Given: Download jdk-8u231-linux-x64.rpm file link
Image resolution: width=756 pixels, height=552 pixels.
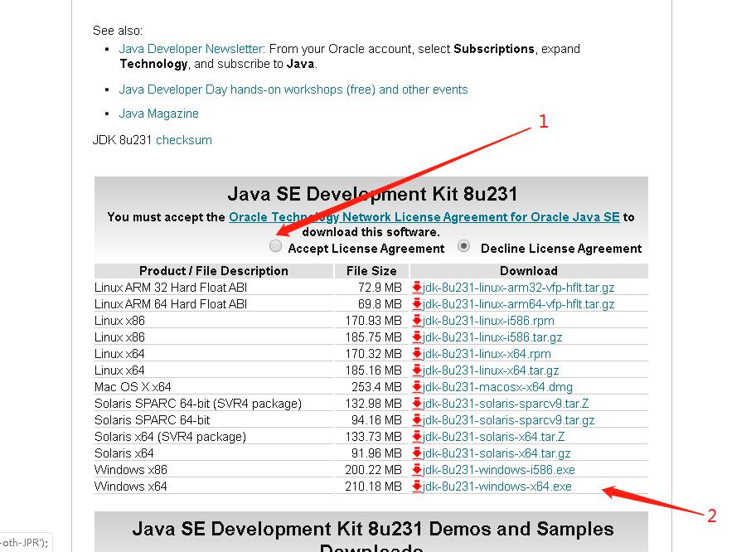Looking at the screenshot, I should point(487,354).
